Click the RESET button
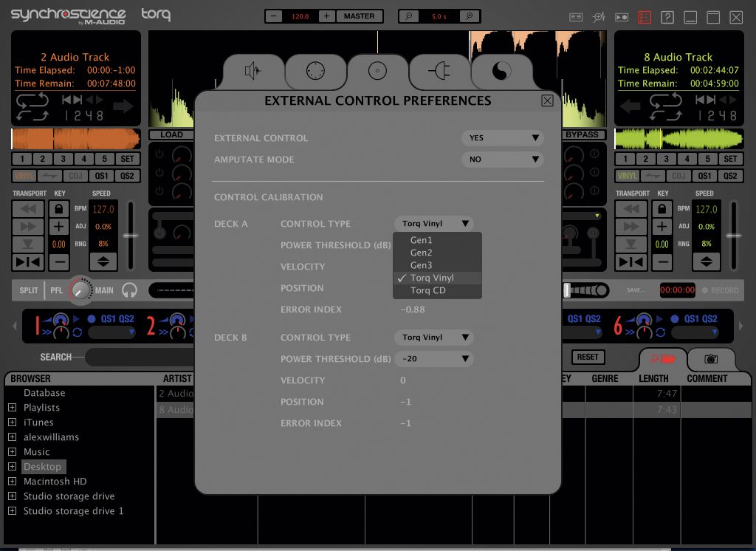Viewport: 756px width, 551px height. pos(588,357)
